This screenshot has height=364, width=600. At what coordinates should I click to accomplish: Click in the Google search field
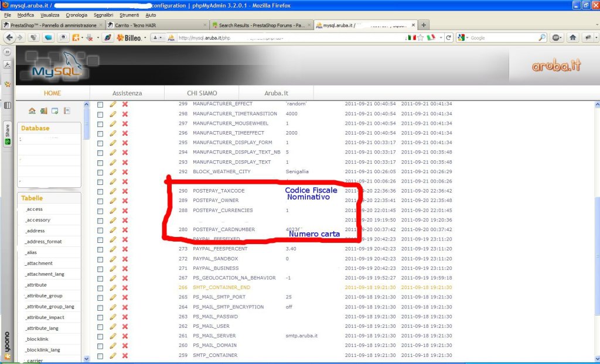503,37
